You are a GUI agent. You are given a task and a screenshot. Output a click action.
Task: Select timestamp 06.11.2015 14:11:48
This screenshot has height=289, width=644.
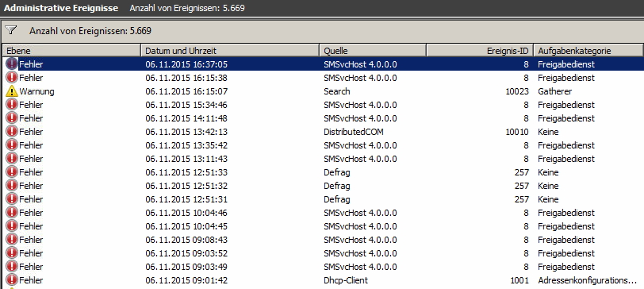pos(186,118)
